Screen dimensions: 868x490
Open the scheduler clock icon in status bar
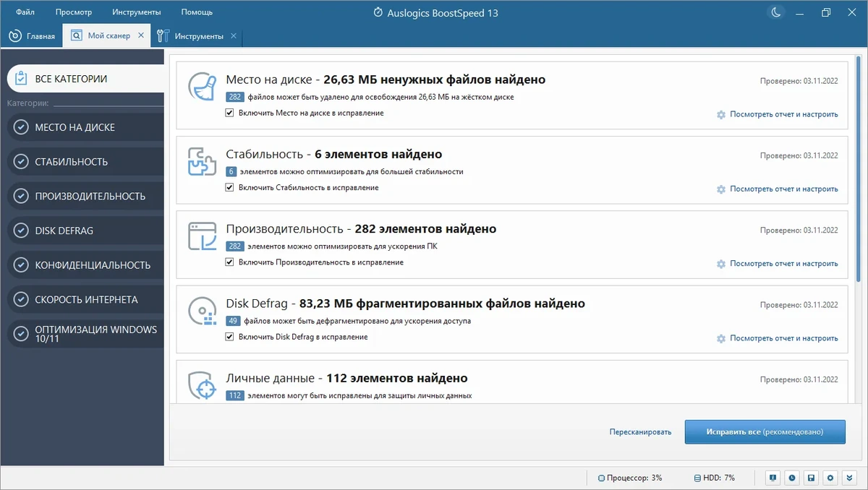coord(793,478)
